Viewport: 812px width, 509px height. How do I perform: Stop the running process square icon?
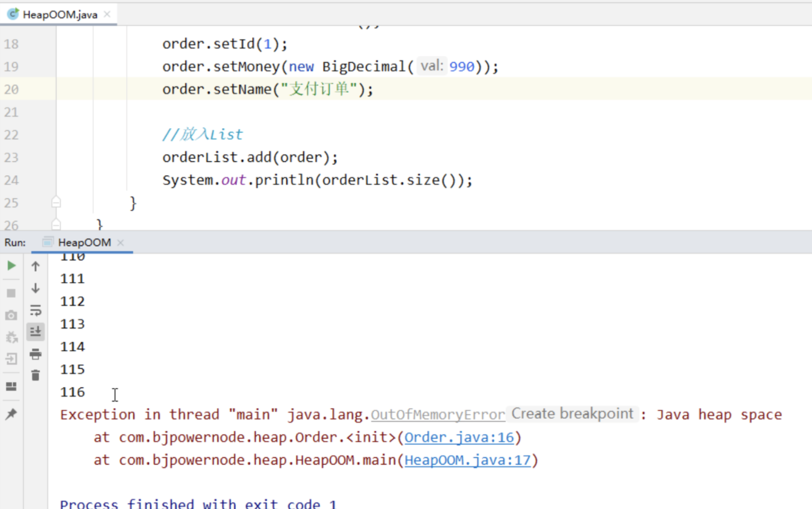[x=11, y=293]
